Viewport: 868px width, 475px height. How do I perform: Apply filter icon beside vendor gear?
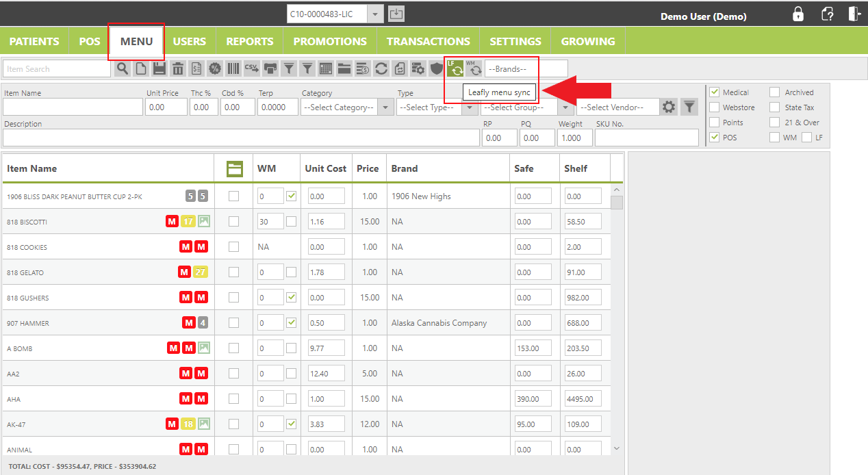(689, 107)
